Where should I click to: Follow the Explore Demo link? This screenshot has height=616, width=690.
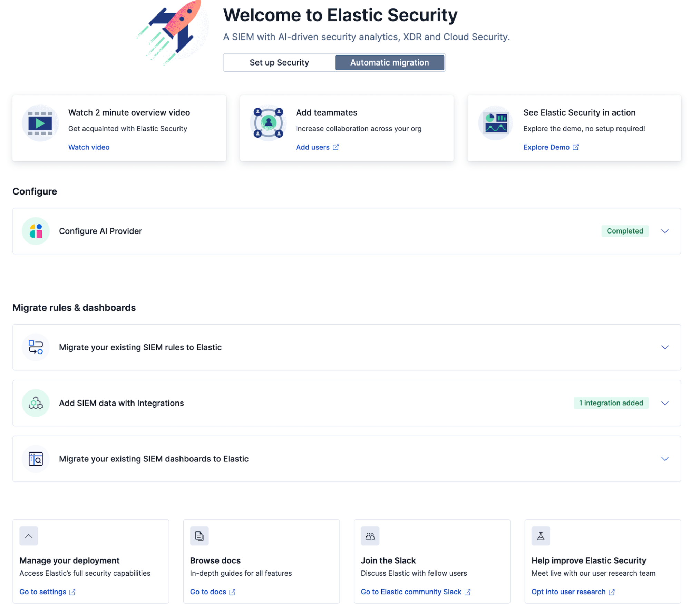(x=546, y=147)
